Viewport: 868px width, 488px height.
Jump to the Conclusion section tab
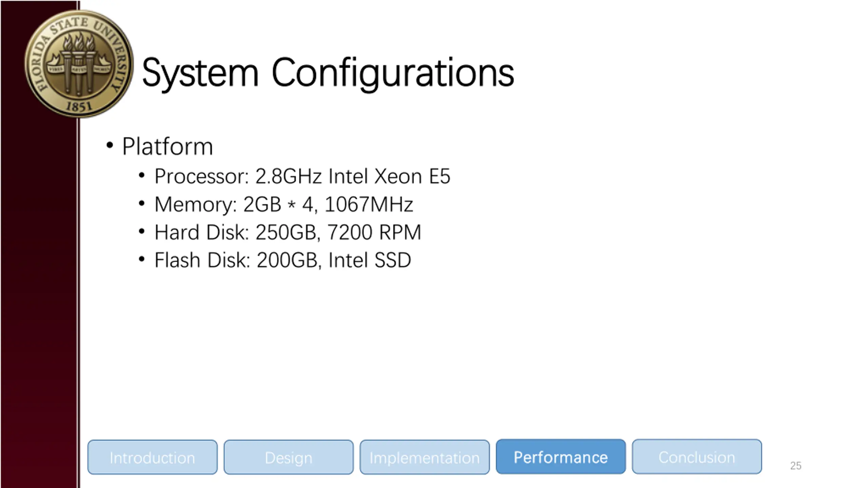697,457
